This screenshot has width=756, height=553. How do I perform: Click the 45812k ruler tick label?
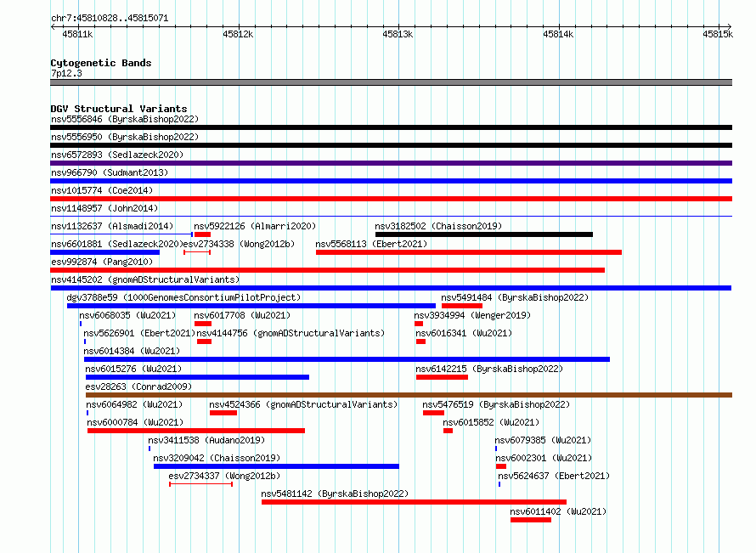click(238, 34)
